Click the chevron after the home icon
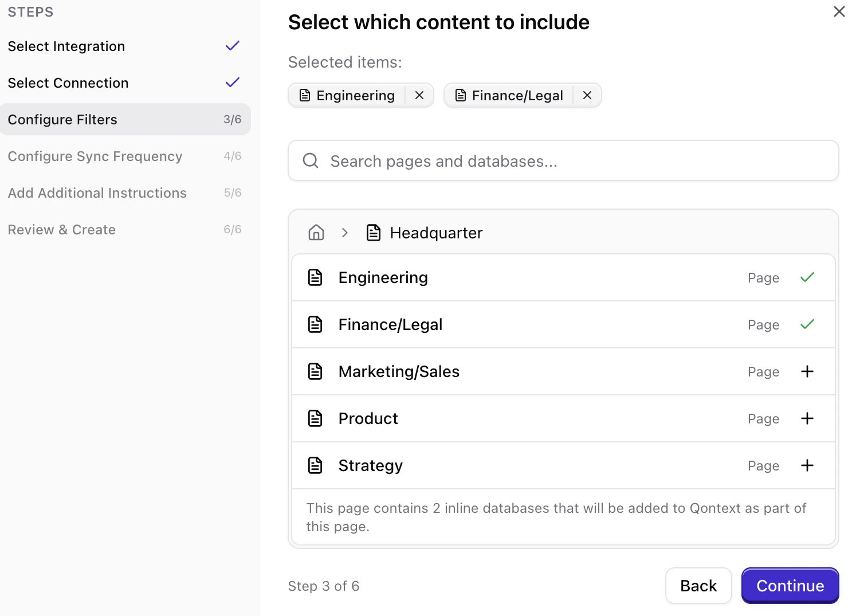Image resolution: width=856 pixels, height=616 pixels. (x=344, y=233)
